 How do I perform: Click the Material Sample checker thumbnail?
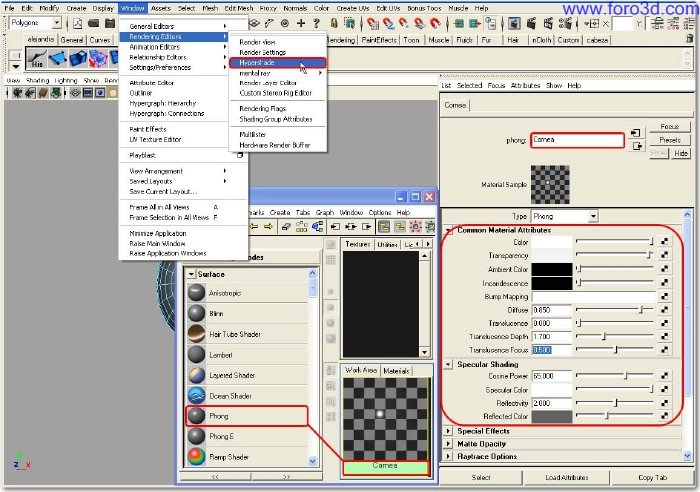550,184
